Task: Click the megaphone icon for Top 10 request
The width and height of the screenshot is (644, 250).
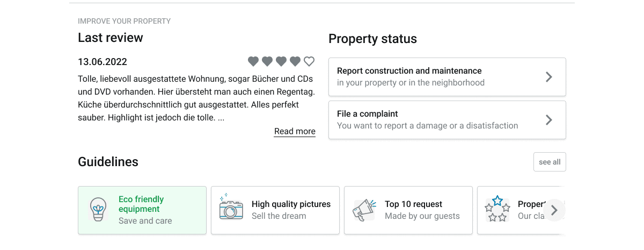Action: (364, 210)
